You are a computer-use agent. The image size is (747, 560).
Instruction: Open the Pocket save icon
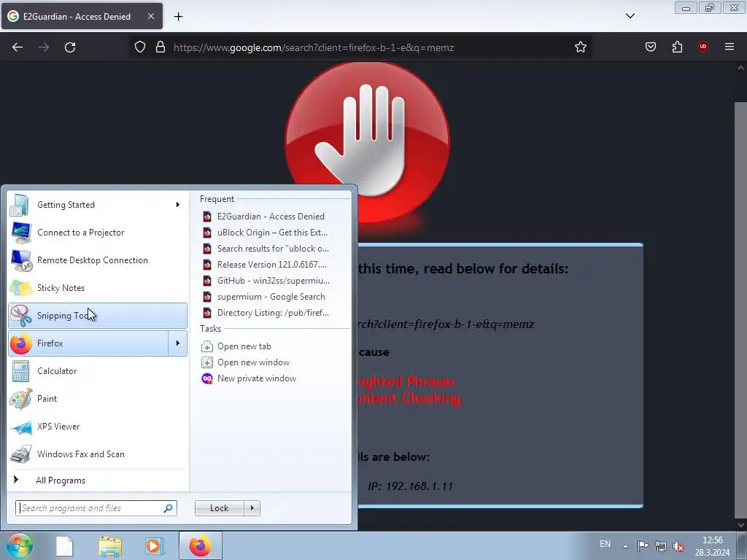coord(650,47)
